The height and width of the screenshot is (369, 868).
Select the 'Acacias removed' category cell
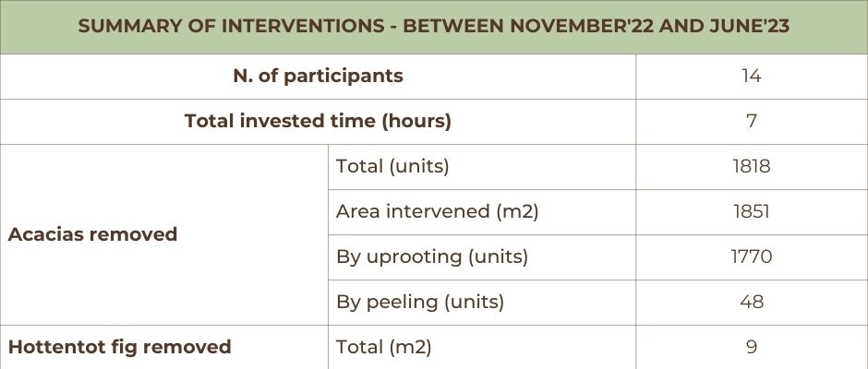coord(92,234)
